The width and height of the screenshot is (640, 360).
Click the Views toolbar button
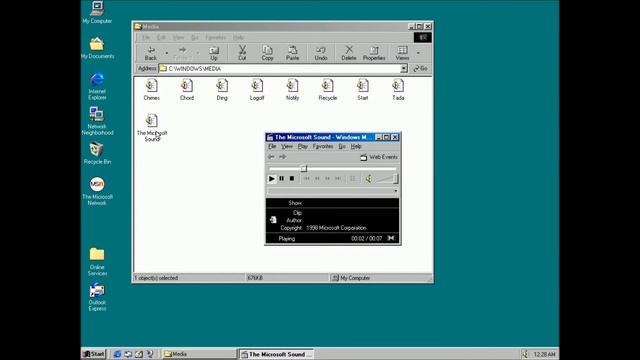pos(402,53)
